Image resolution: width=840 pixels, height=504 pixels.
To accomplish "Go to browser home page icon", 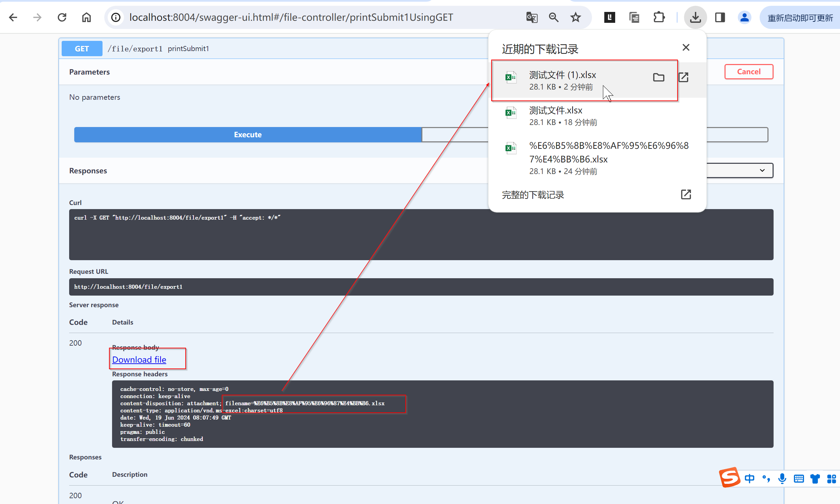I will click(87, 17).
